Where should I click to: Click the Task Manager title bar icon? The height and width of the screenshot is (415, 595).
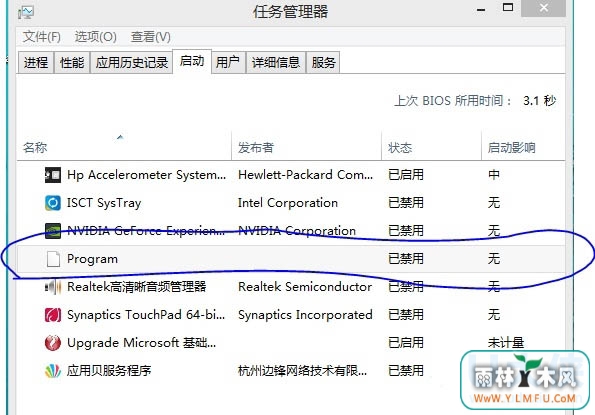click(x=26, y=12)
